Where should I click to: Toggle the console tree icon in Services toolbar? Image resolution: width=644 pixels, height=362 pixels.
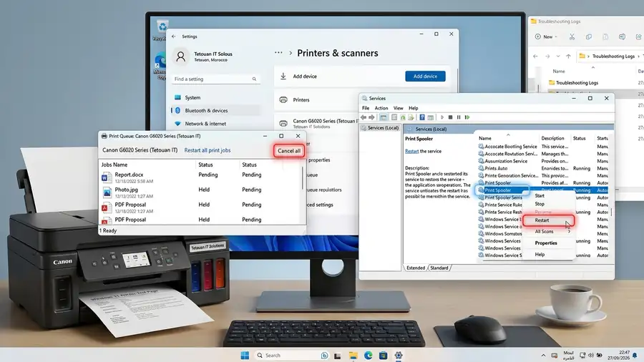(384, 117)
